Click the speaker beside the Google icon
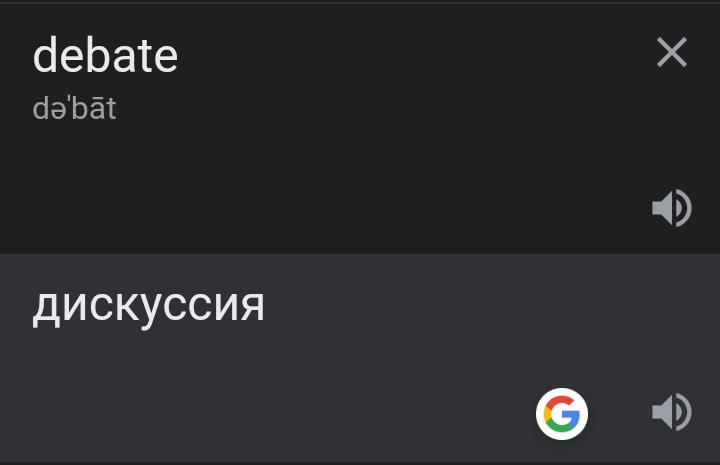720x465 pixels. (672, 412)
